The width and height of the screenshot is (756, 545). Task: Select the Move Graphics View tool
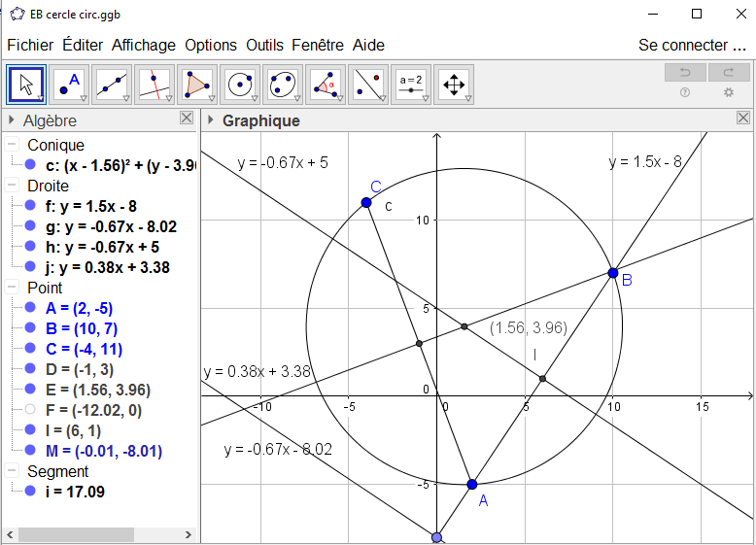tap(454, 85)
